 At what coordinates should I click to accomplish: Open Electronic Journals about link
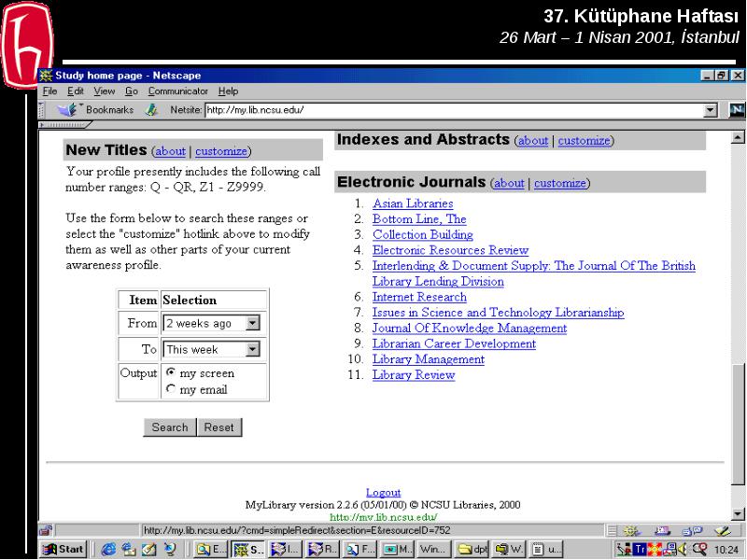point(509,183)
